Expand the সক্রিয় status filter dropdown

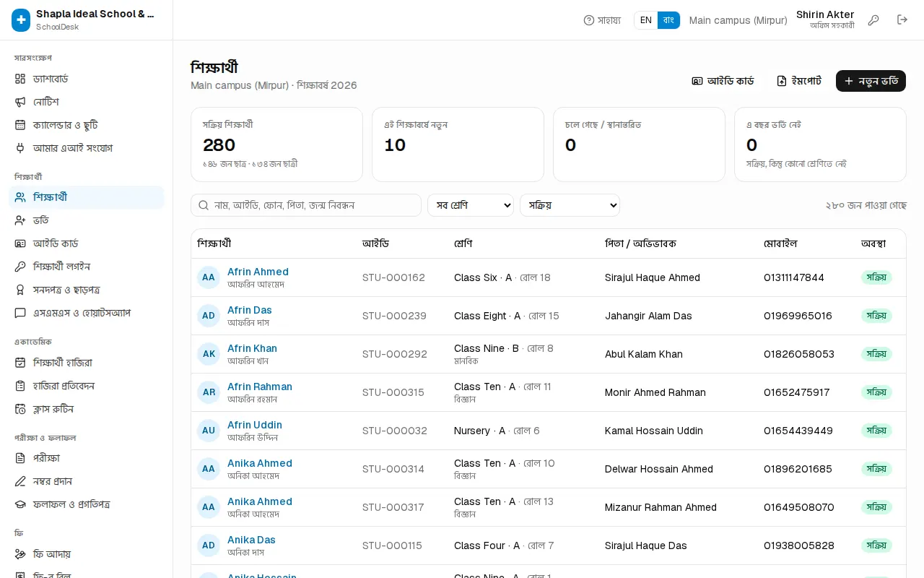point(570,205)
